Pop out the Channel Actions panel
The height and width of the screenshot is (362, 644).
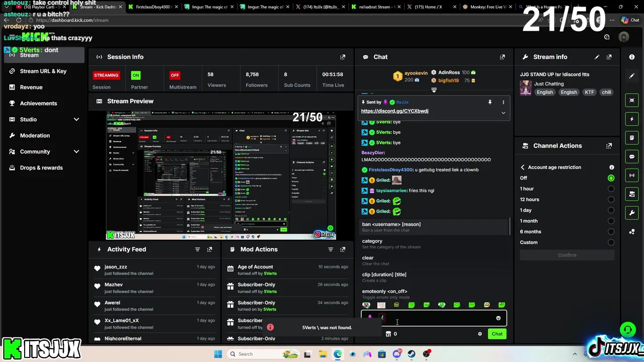click(609, 146)
